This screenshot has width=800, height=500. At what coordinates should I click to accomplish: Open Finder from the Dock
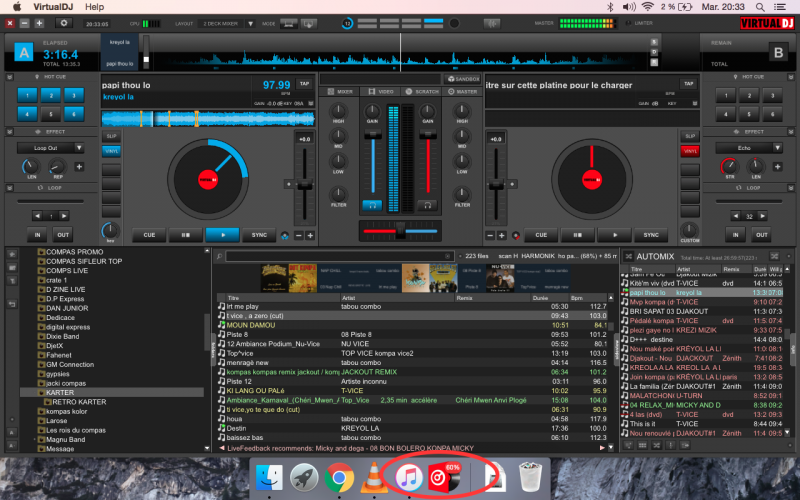click(269, 478)
